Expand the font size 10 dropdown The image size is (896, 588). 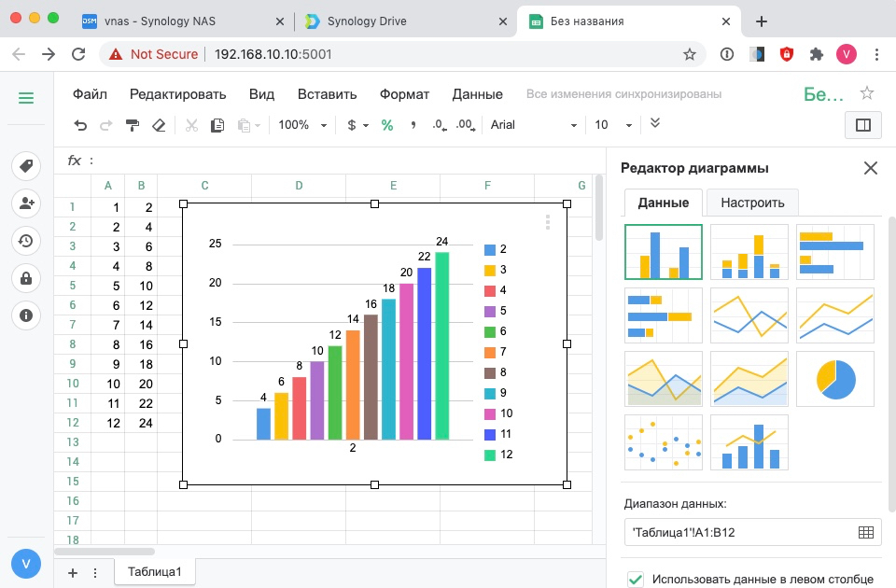click(x=613, y=125)
